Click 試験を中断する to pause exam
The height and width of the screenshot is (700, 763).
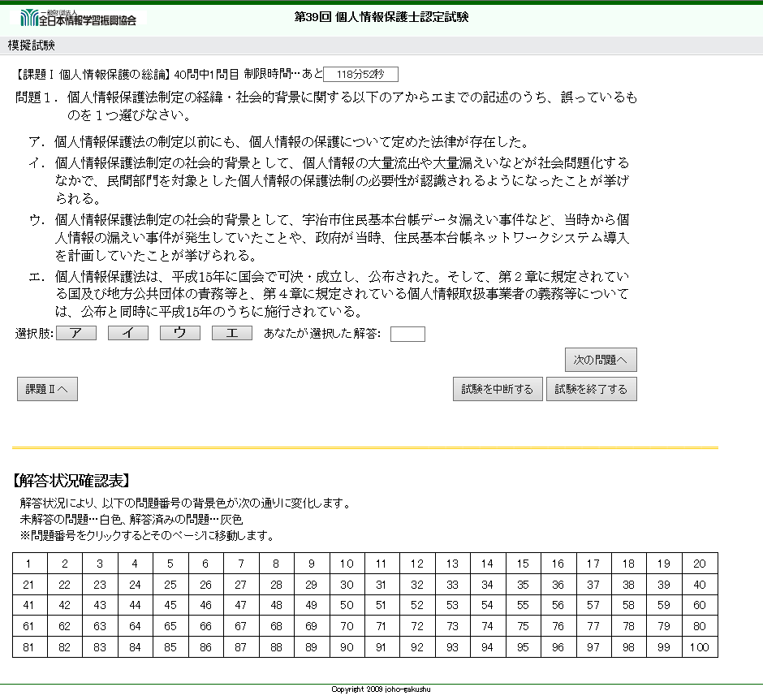[498, 389]
